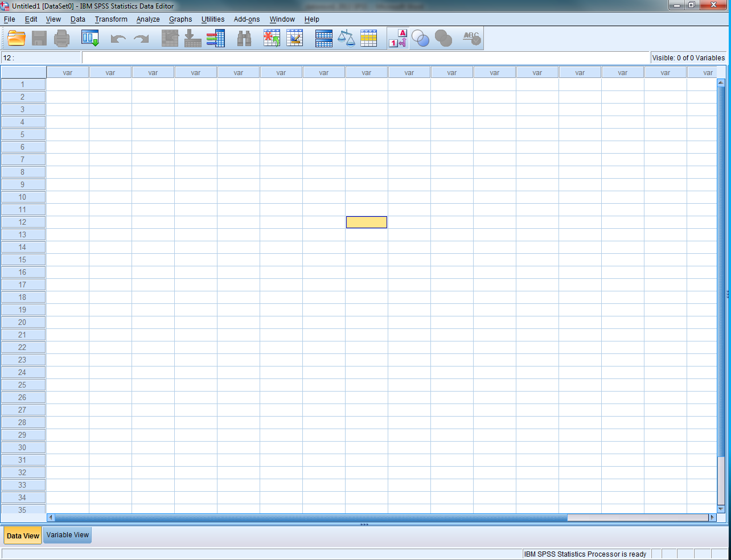Select row header 9
Screen dimensions: 731x560
[x=23, y=184]
